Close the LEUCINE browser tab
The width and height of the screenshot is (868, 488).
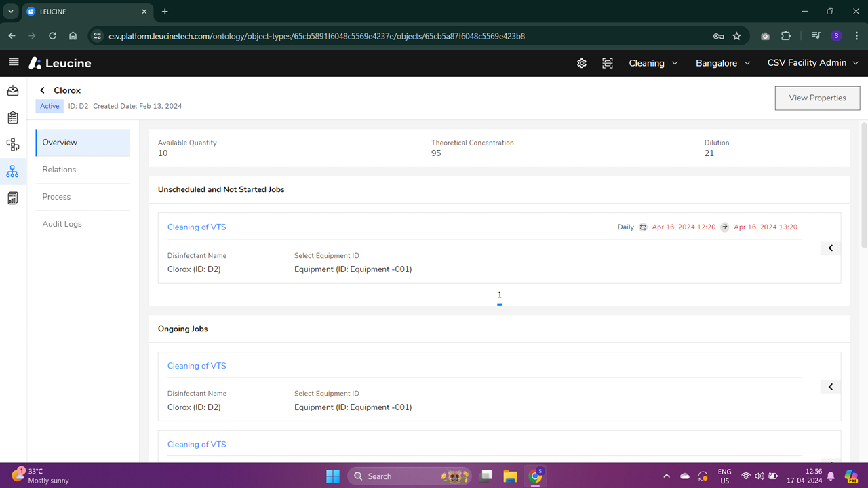click(144, 12)
